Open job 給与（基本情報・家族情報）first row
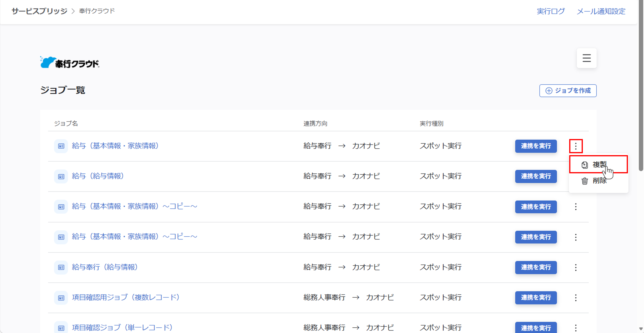 [115, 146]
